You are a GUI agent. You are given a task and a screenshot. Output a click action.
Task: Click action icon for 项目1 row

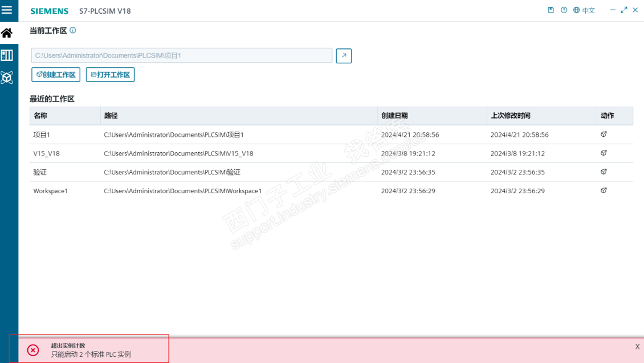[604, 134]
